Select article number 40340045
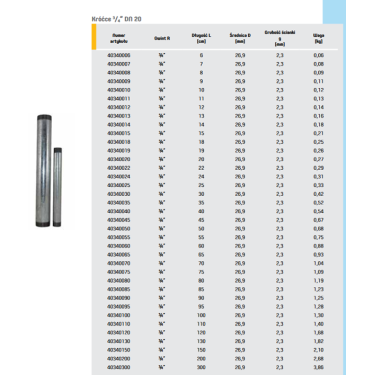The image size is (375, 375). (119, 220)
